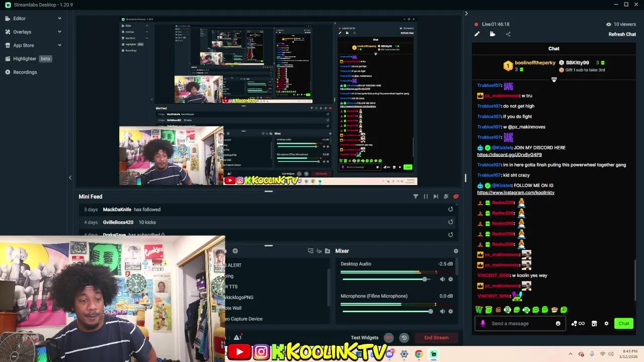Expand the Editor chevron
This screenshot has width=644, height=362.
[59, 18]
